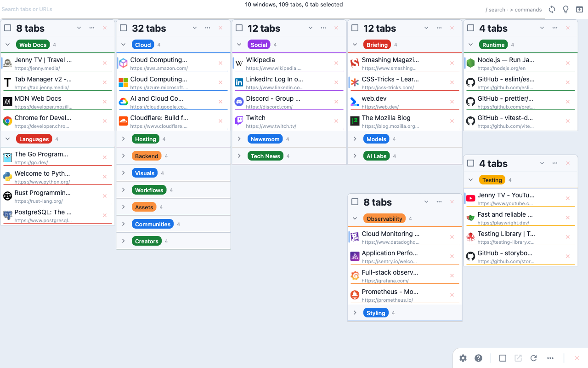Open the help question mark icon
This screenshot has width=588, height=368.
coord(478,358)
